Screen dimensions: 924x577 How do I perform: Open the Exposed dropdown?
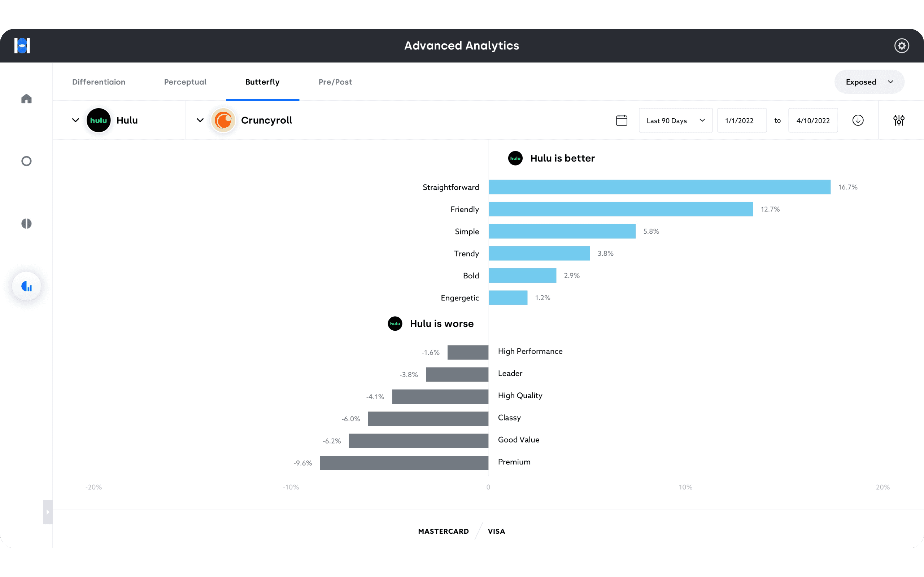(x=869, y=82)
